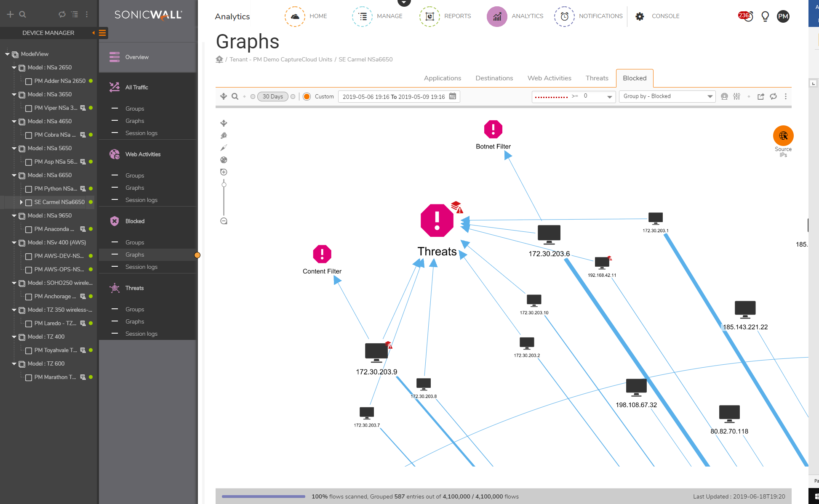Image resolution: width=819 pixels, height=504 pixels.
Task: Open the lightbulb tips icon
Action: pyautogui.click(x=765, y=16)
